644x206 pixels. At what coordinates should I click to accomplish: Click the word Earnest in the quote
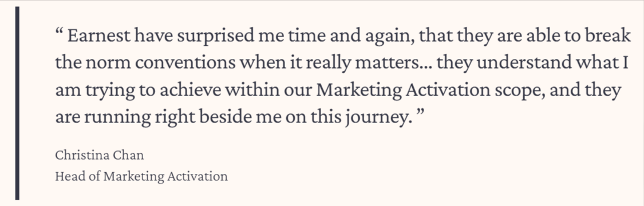pos(98,37)
